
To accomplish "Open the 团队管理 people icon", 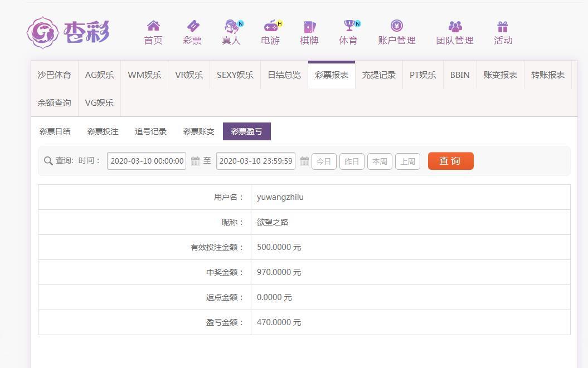I will [455, 26].
